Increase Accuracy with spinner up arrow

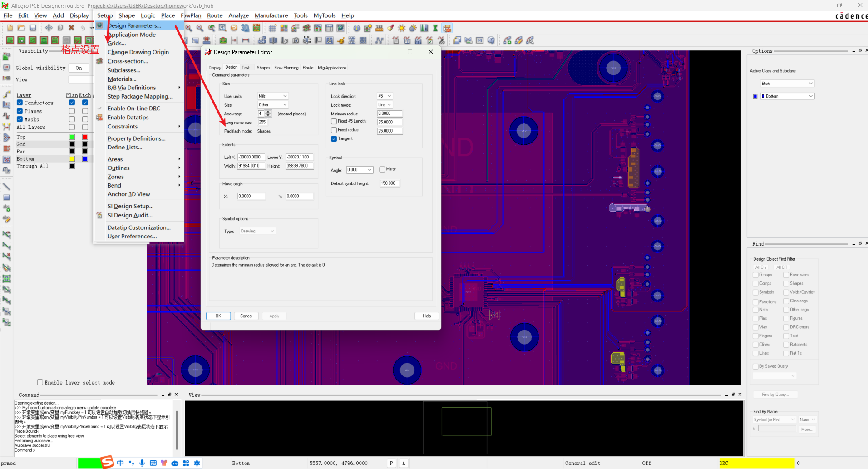tap(268, 112)
